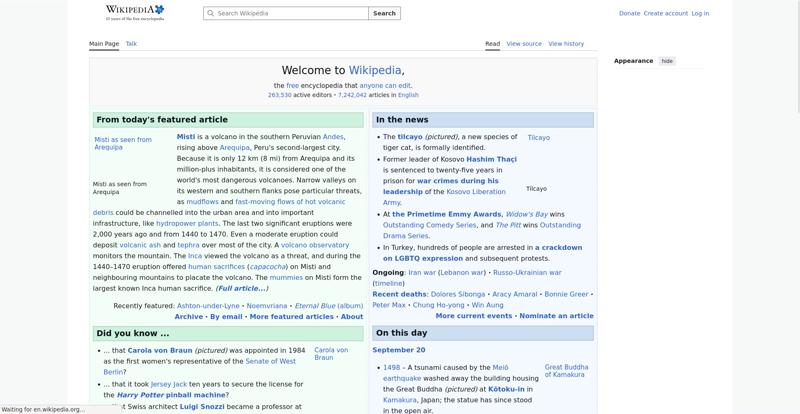Viewport: 800px width, 414px height.
Task: Click the Tilcayo image placeholder link
Action: click(539, 137)
